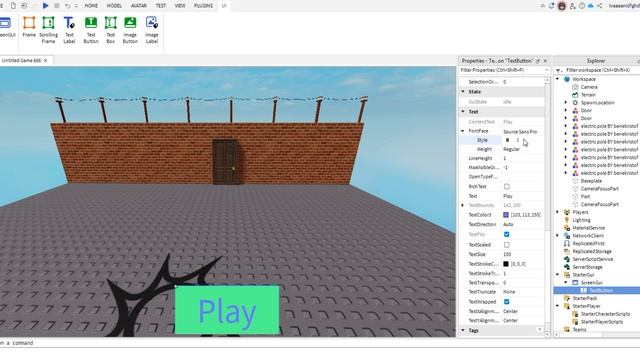Create a new file from quick toolbar

[13, 6]
